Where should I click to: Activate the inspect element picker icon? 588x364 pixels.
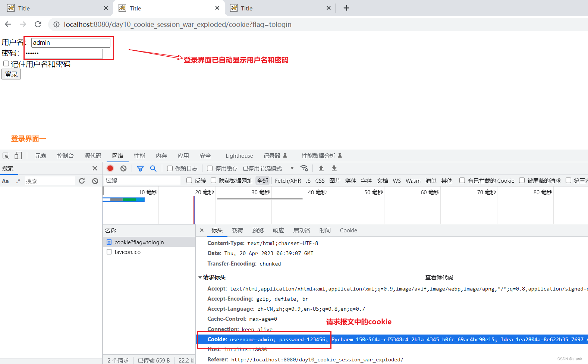point(6,156)
